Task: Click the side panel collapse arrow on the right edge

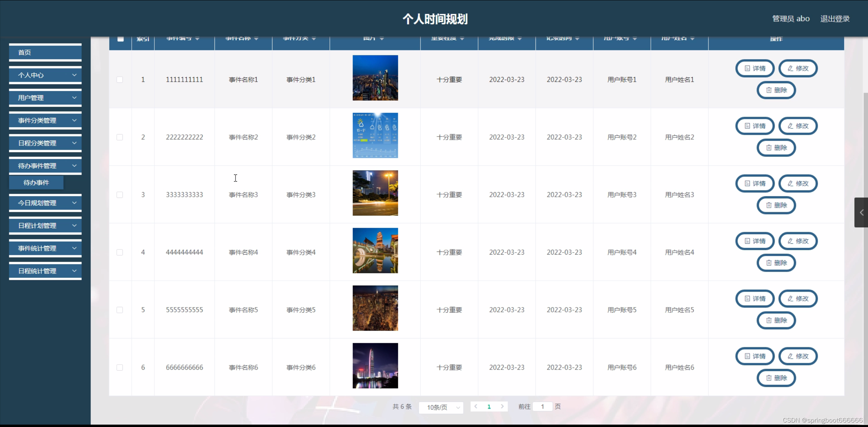Action: click(861, 212)
